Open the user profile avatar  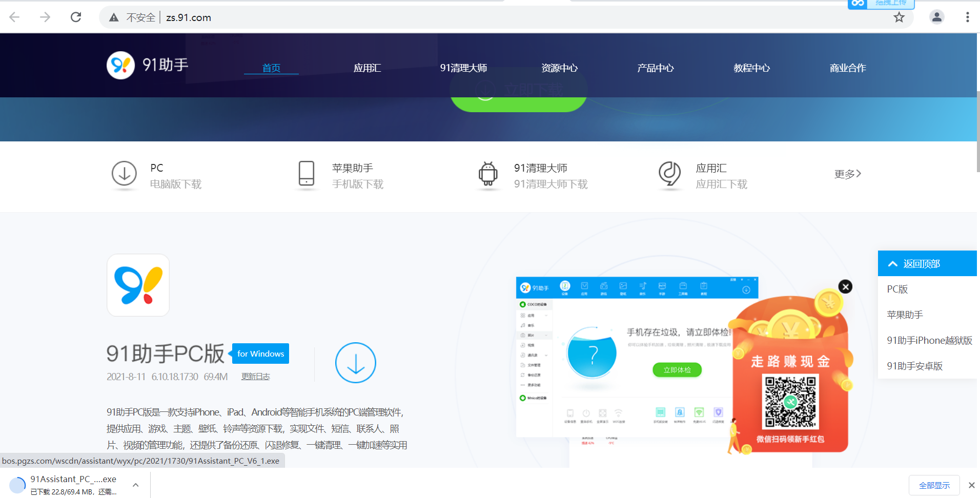point(937,17)
